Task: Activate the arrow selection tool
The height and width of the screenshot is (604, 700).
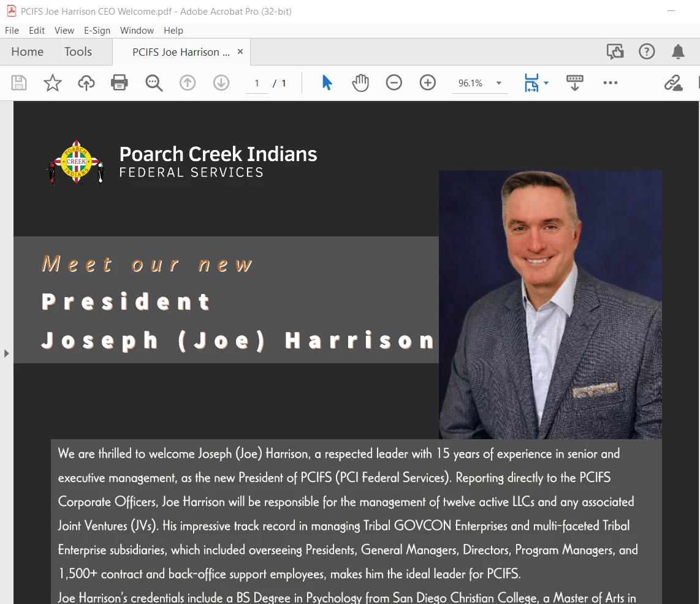Action: click(327, 83)
